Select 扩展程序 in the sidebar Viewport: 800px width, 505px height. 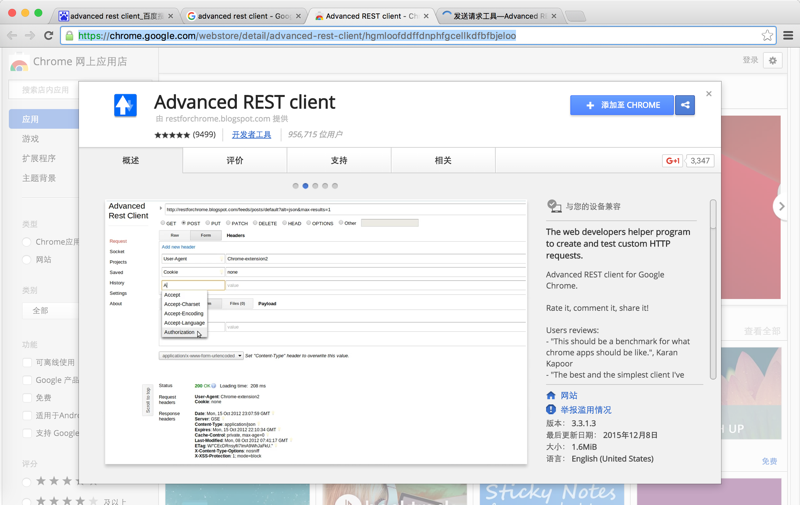[x=39, y=158]
